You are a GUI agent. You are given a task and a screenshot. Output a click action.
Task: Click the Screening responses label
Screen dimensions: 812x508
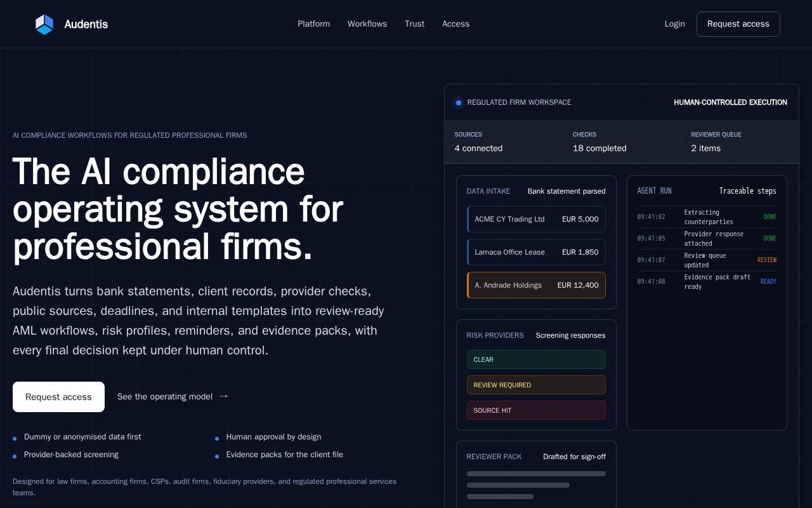(570, 335)
